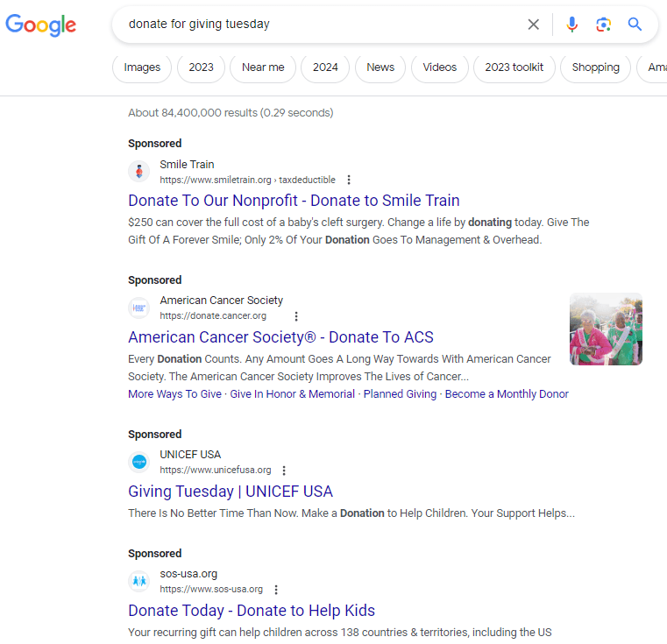The width and height of the screenshot is (667, 644).
Task: Select the Near me filter chip
Action: [263, 67]
